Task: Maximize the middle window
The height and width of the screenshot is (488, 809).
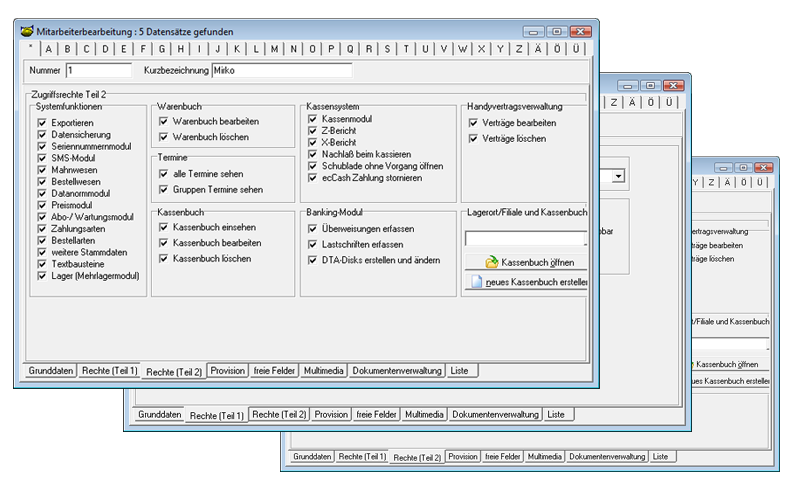Action: (651, 86)
